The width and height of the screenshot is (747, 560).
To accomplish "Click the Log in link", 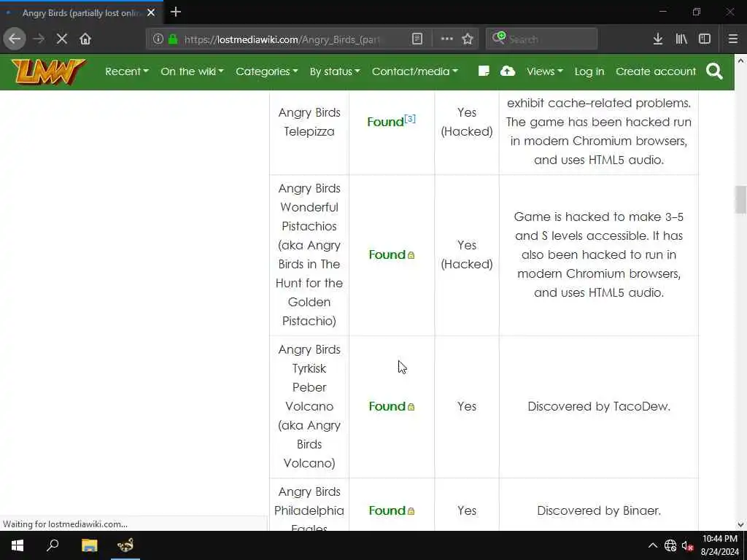I will coord(589,71).
